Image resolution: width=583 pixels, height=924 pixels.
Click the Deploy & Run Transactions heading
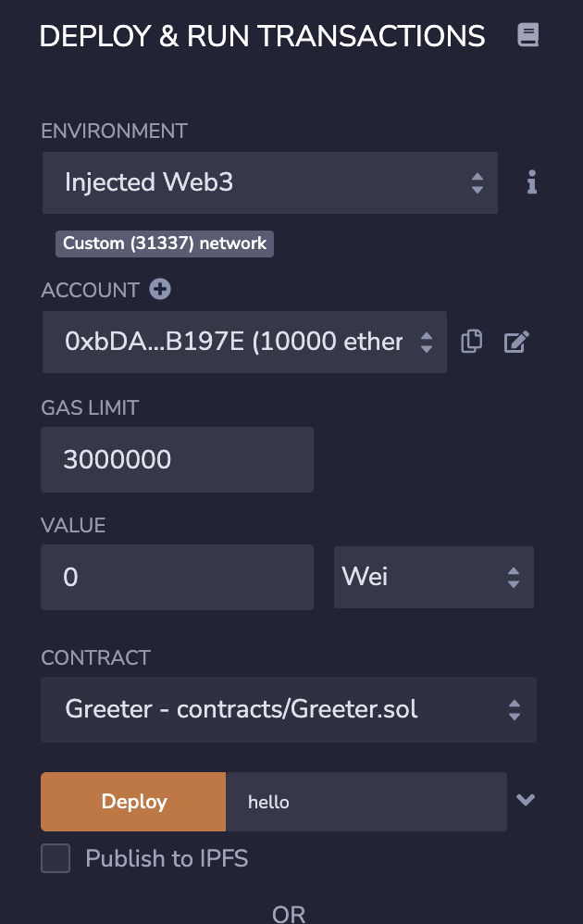point(262,36)
